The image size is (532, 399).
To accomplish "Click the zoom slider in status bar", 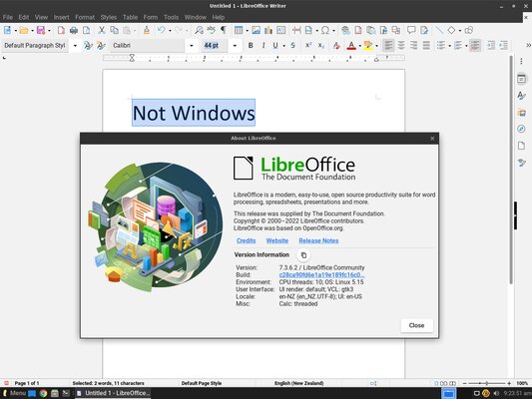I will click(487, 383).
